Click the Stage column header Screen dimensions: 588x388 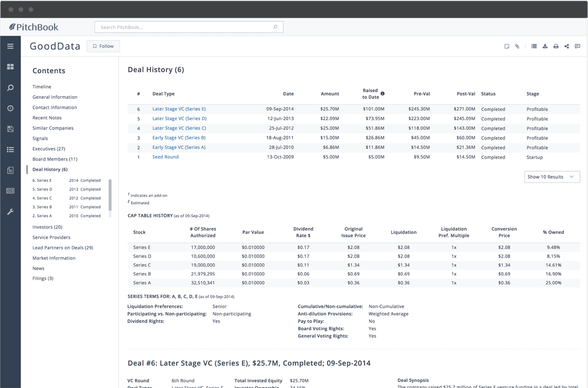[533, 94]
